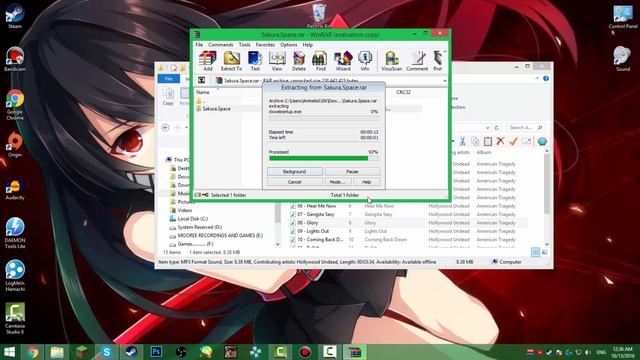This screenshot has height=360, width=640.
Task: Click the Info toolbar icon
Action: [x=365, y=61]
